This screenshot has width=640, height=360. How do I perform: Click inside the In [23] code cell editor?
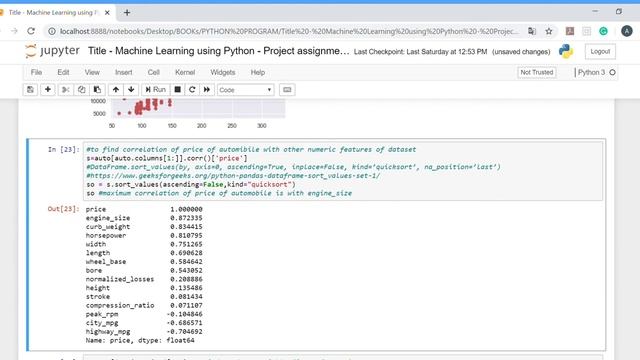343,171
